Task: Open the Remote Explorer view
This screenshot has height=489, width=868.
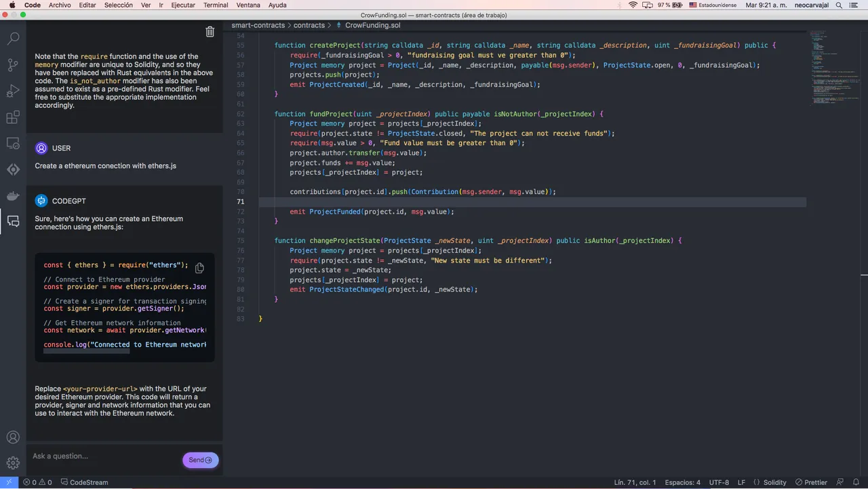Action: coord(13,143)
